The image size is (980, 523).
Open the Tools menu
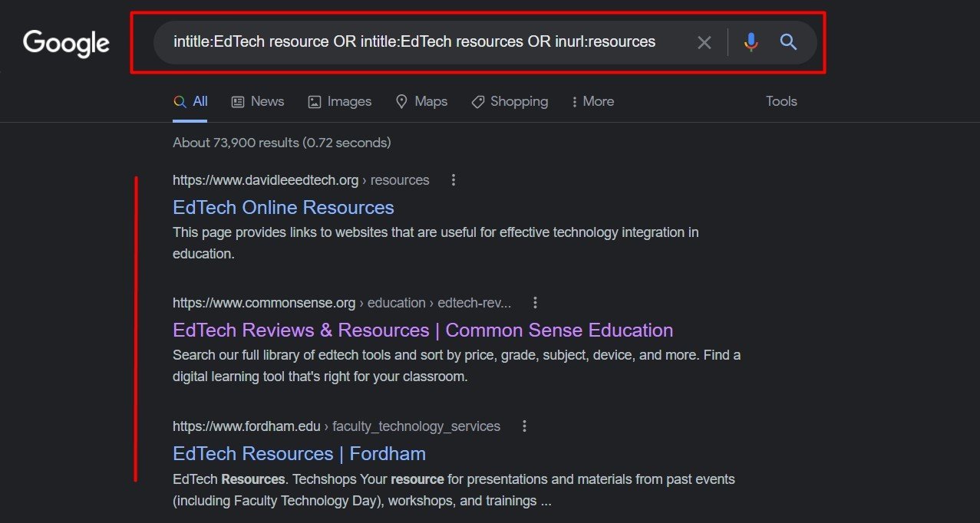780,100
